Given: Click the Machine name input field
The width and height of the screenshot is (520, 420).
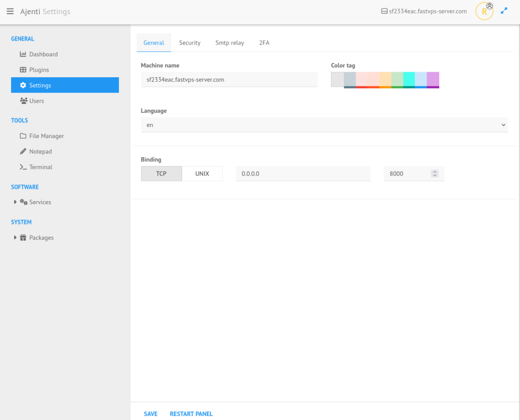Looking at the screenshot, I should (x=229, y=80).
